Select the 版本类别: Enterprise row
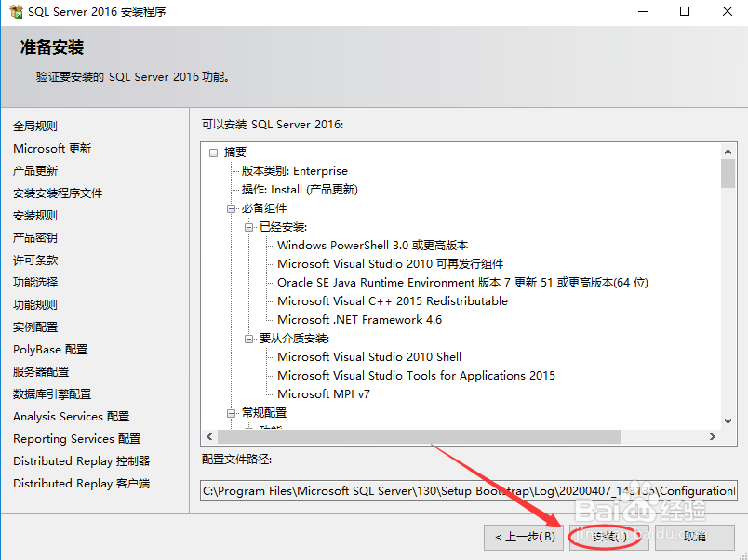 [294, 171]
